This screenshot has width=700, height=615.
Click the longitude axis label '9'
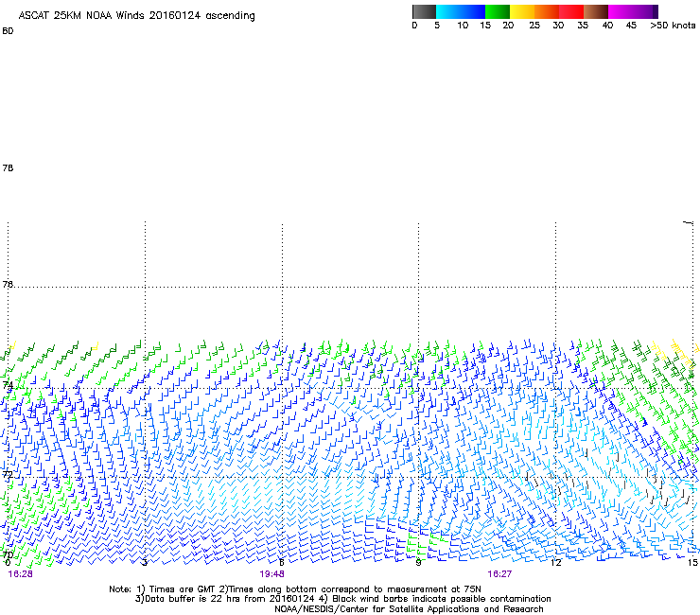coord(418,563)
